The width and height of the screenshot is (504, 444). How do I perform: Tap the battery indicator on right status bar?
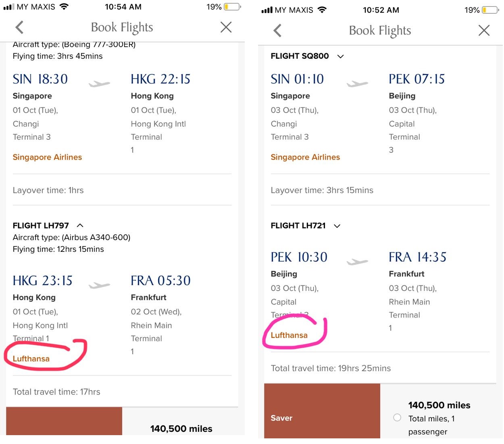(490, 10)
